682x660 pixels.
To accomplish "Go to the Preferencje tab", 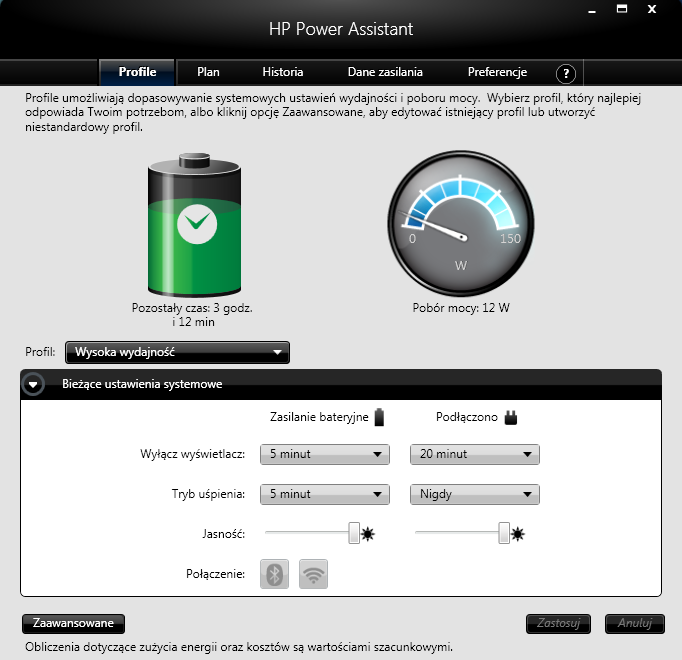I will point(497,72).
